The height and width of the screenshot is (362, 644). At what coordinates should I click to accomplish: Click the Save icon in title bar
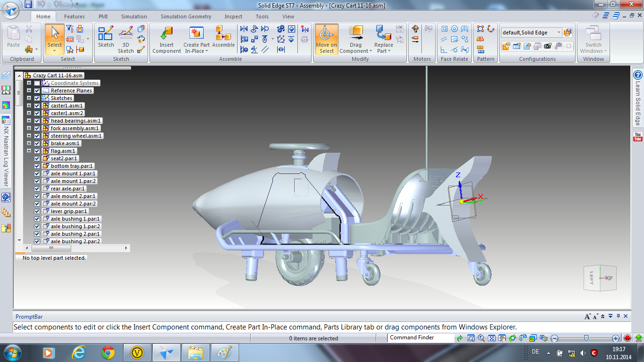(28, 4)
